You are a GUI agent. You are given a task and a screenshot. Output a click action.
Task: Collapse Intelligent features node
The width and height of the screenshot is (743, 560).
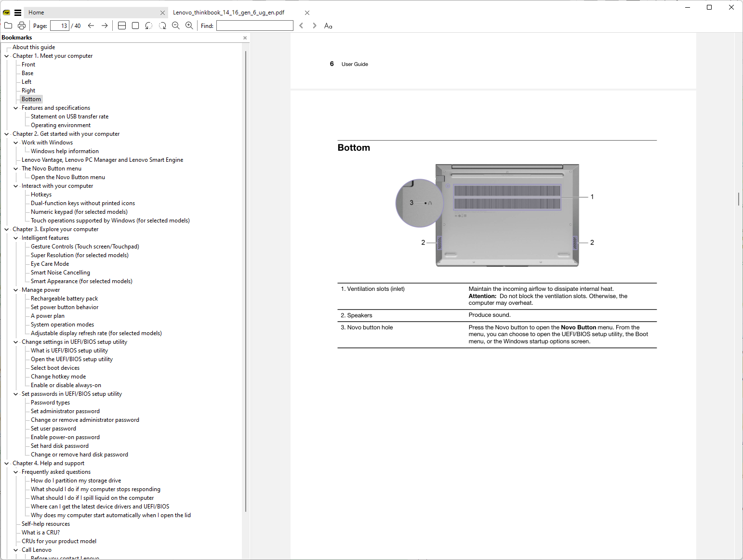pos(15,238)
